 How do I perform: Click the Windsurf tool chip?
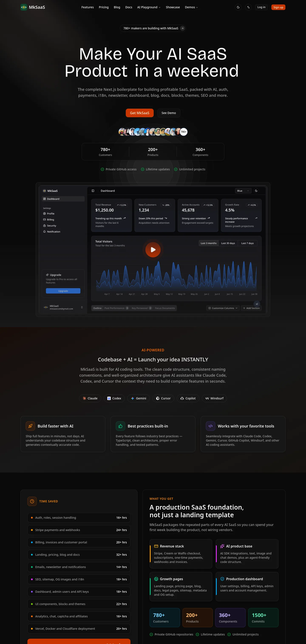pyautogui.click(x=214, y=398)
